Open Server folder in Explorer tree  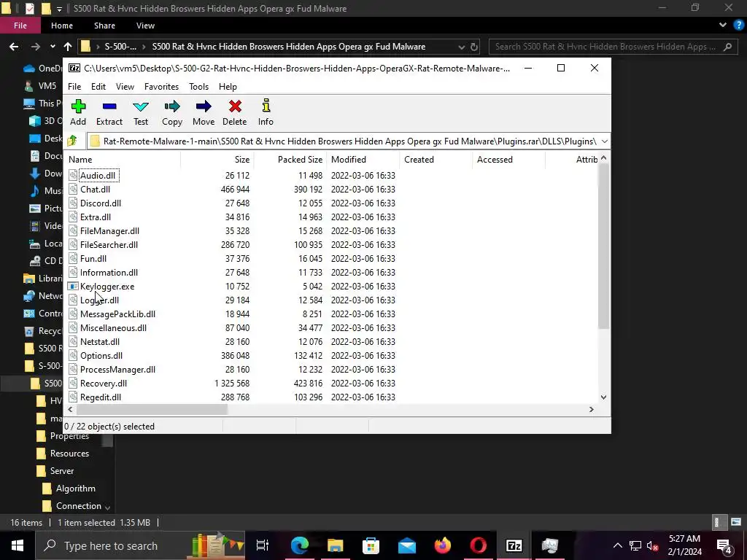point(62,471)
